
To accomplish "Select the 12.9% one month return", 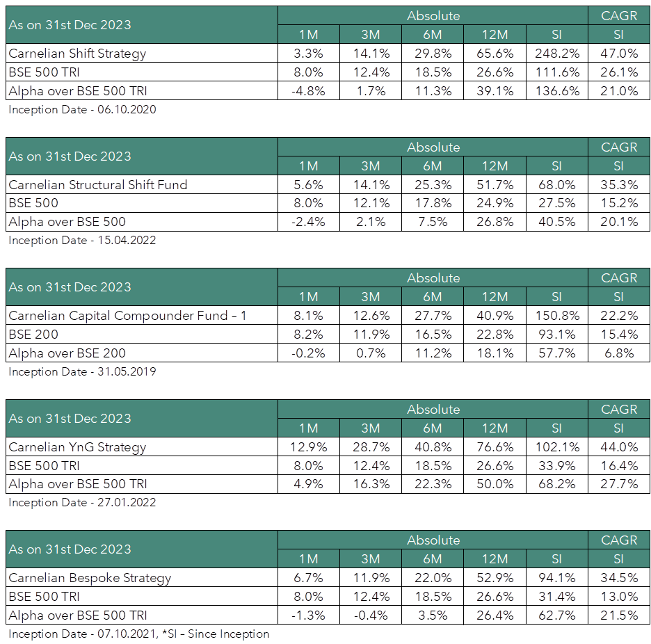I will tap(309, 447).
